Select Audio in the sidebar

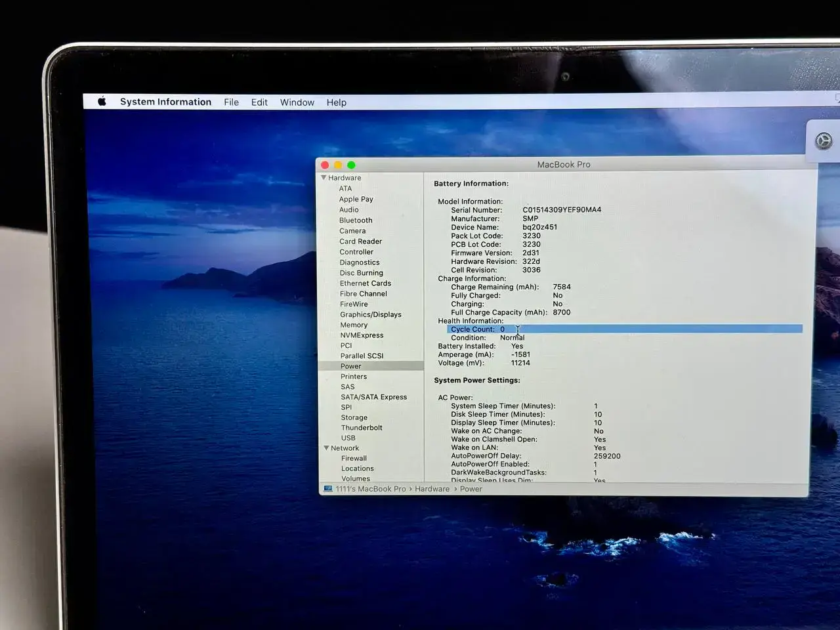[x=348, y=209]
